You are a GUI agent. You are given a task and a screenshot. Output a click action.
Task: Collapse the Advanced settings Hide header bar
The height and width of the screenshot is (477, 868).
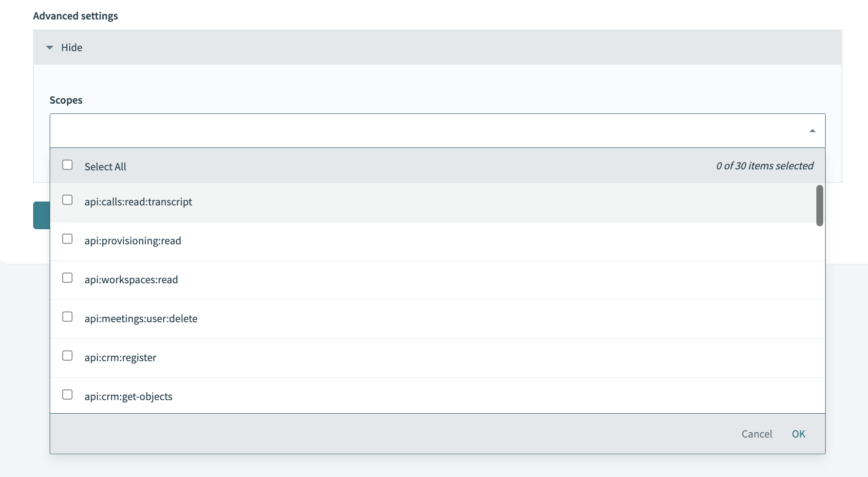tap(437, 48)
